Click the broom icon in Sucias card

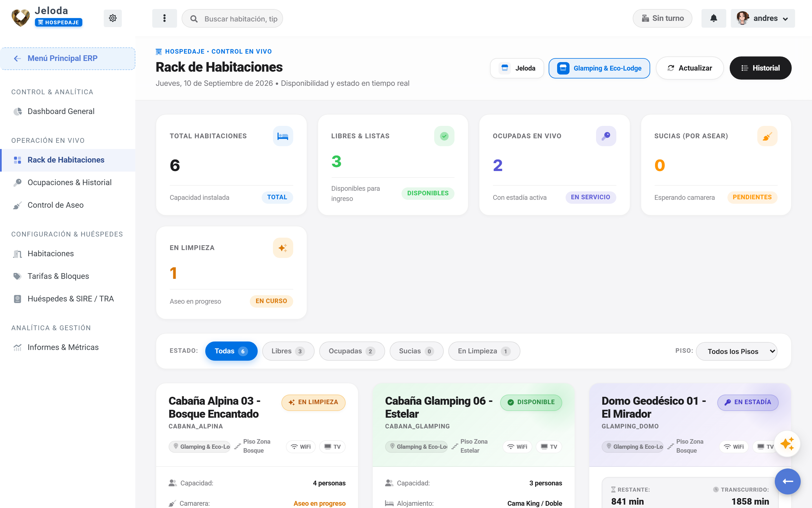pyautogui.click(x=767, y=136)
